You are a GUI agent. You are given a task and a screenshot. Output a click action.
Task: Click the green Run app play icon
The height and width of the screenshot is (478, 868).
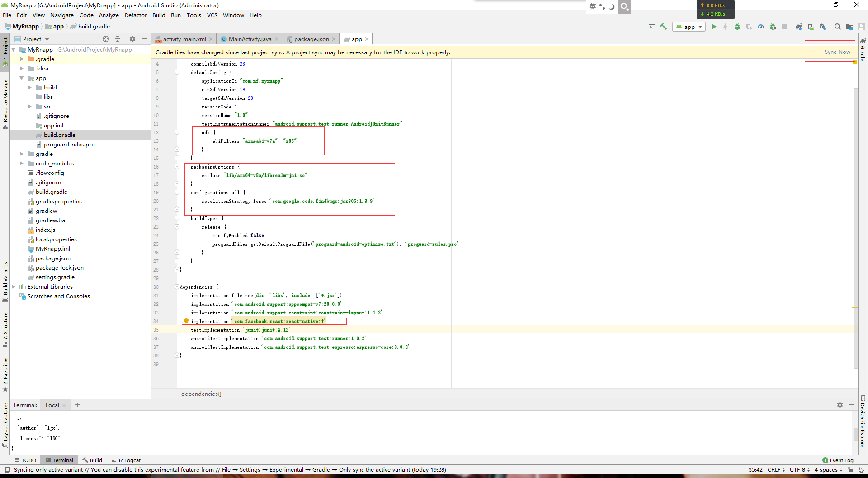[714, 27]
